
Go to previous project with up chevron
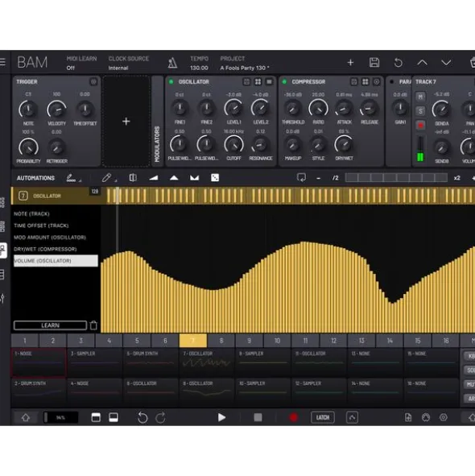(422, 63)
